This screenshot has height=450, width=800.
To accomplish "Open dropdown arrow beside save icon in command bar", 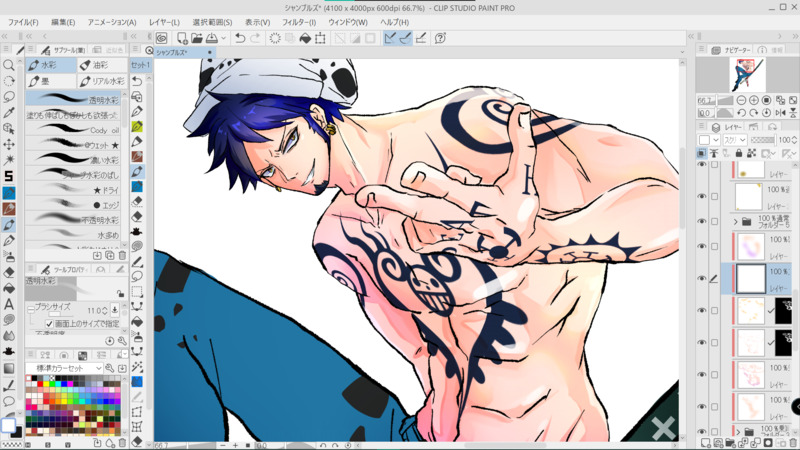I will coord(223,38).
